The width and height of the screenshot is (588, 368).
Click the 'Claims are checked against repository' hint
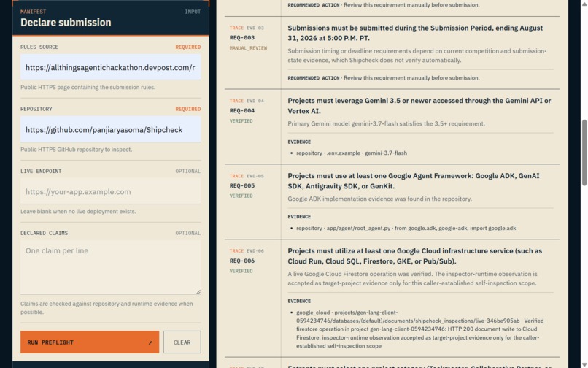(x=107, y=308)
